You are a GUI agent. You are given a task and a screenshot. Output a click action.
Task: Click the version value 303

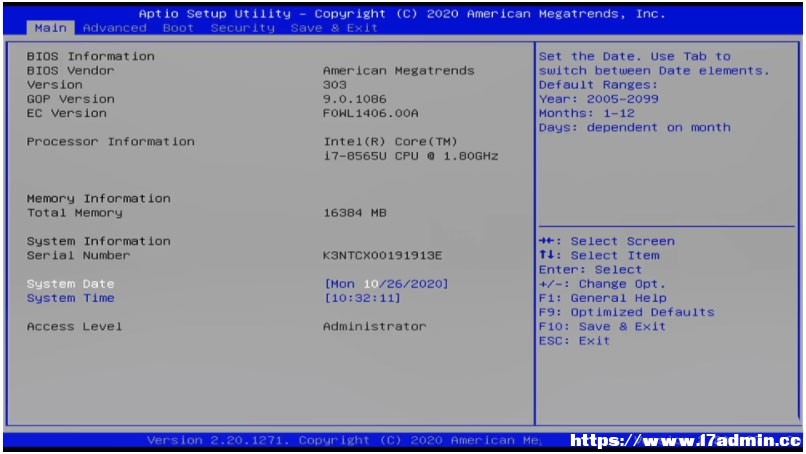pos(335,85)
